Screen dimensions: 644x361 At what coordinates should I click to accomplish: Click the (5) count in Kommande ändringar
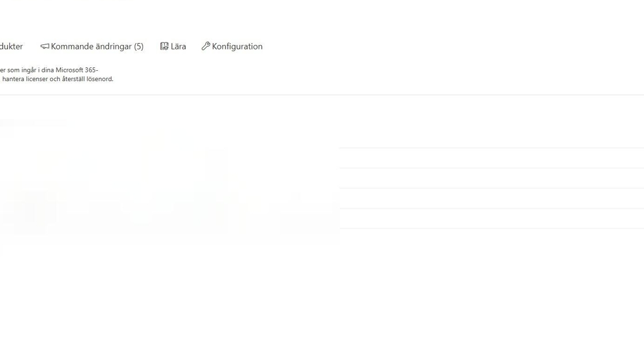pos(139,47)
